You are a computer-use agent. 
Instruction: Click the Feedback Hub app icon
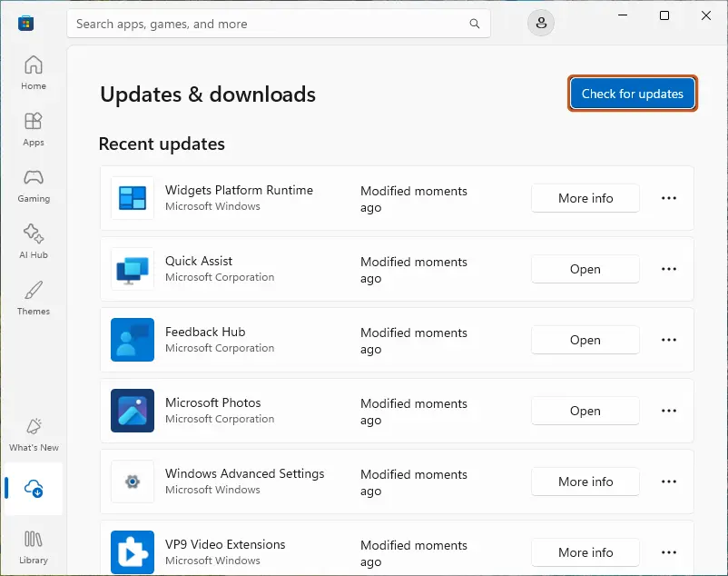click(x=133, y=340)
